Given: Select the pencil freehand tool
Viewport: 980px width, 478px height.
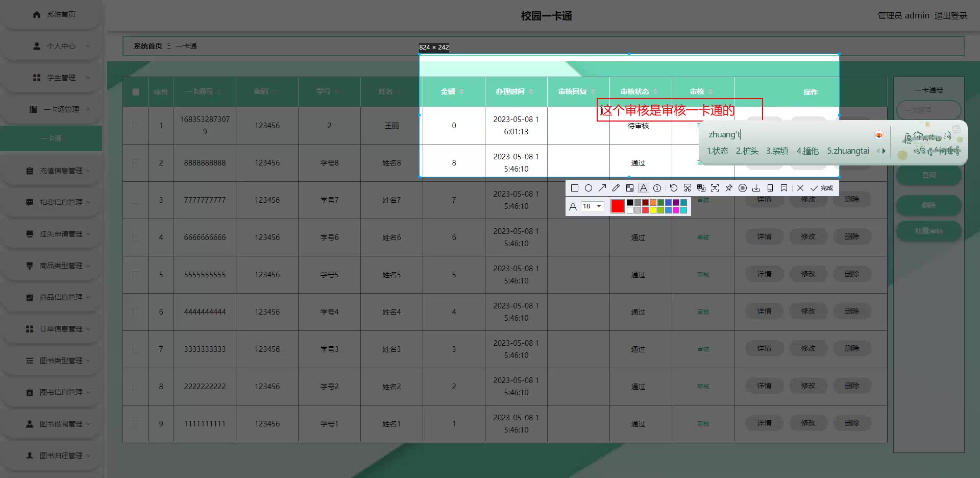Looking at the screenshot, I should coord(616,188).
